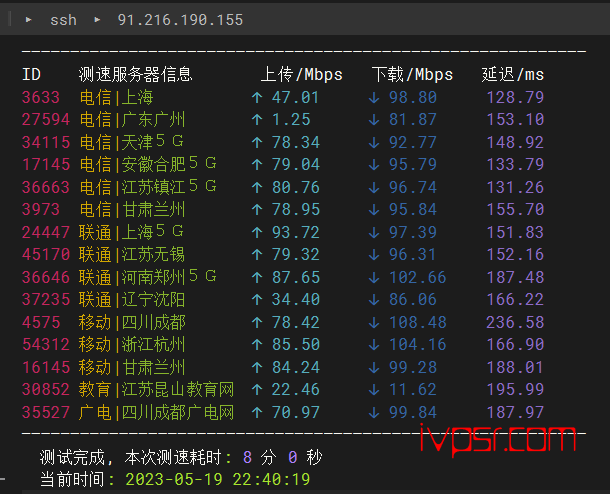Click download value 95.84
This screenshot has height=494, width=610.
(x=413, y=210)
